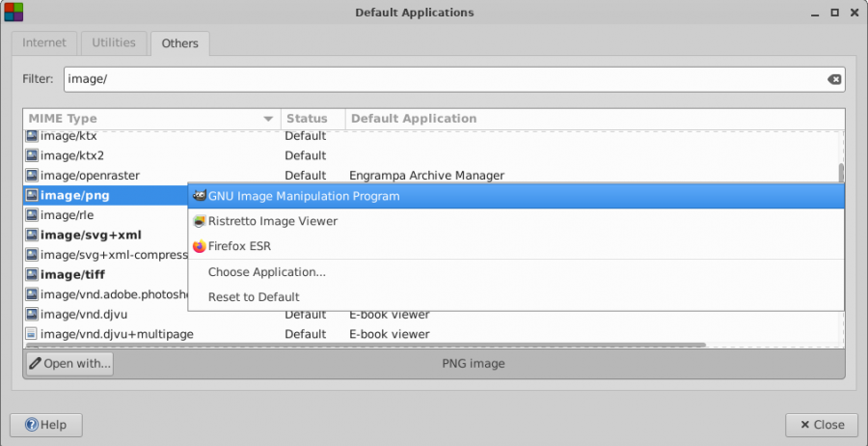
Task: Select Reset to Default menu entry
Action: click(516, 297)
